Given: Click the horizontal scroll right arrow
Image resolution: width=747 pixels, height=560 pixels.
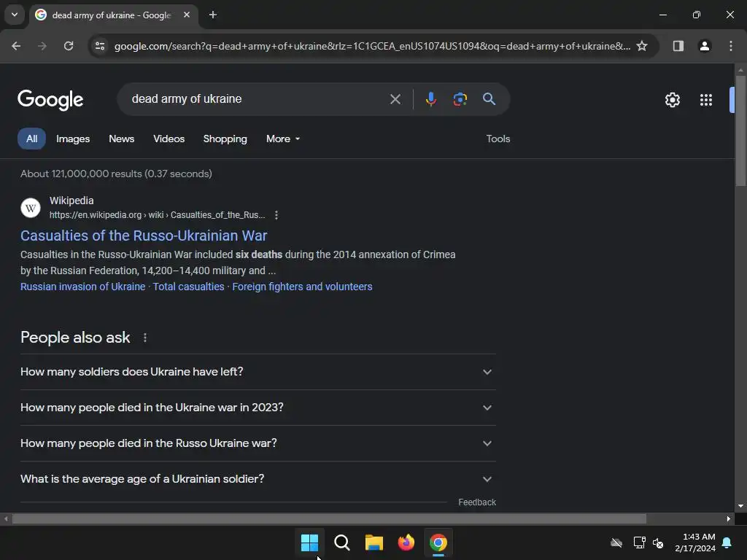Looking at the screenshot, I should tap(729, 518).
